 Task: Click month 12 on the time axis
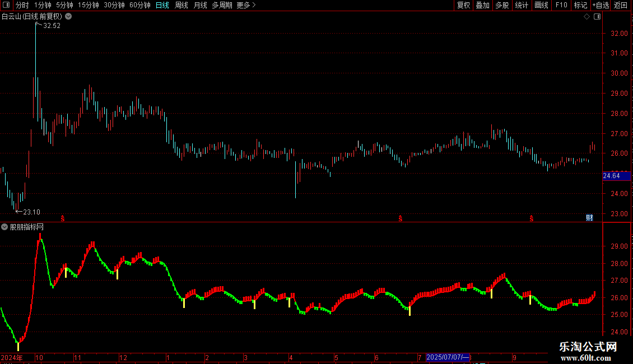(x=123, y=357)
